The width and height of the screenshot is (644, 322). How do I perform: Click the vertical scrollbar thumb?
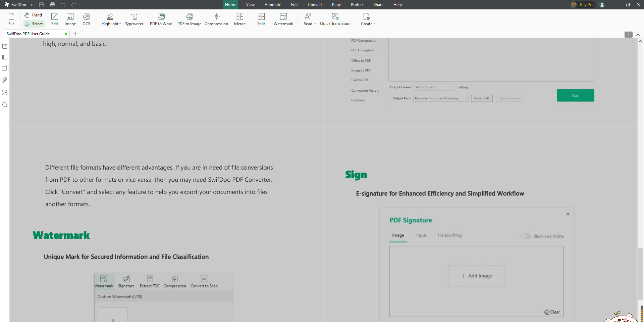click(x=640, y=274)
